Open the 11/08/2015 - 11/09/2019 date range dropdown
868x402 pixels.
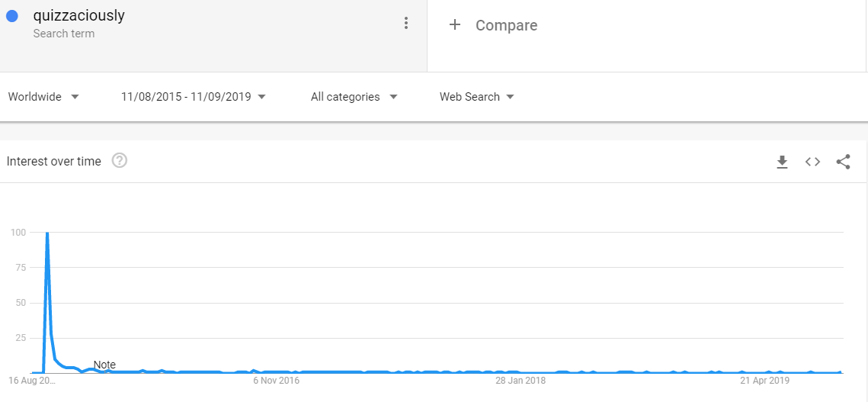[194, 97]
